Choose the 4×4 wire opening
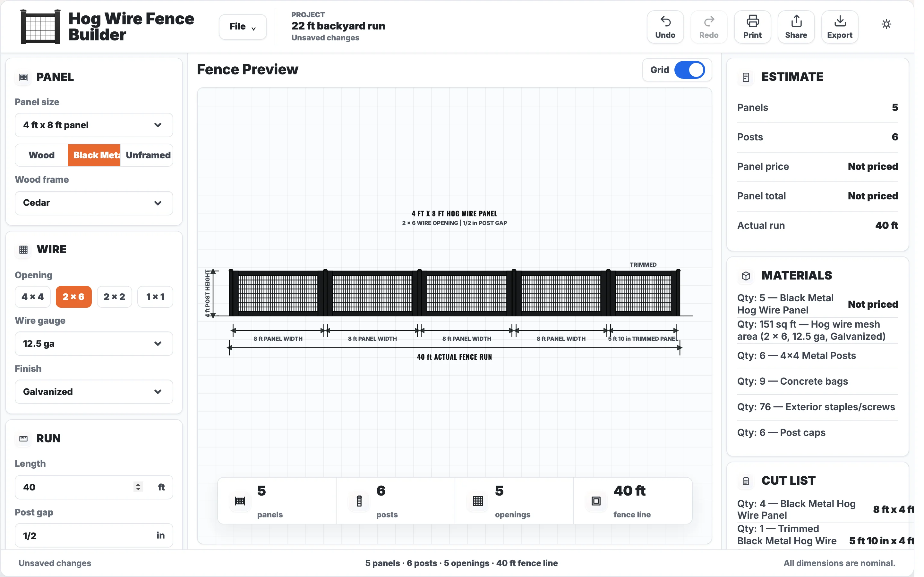Viewport: 924px width, 577px height. click(x=32, y=297)
